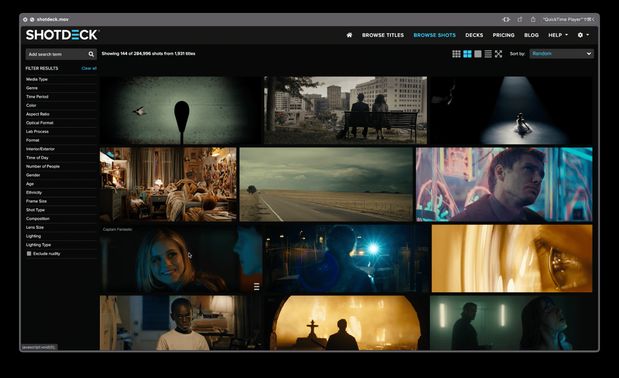Open the hamburger menu on the Captain Fantastic shot
This screenshot has width=619, height=378.
coord(257,286)
